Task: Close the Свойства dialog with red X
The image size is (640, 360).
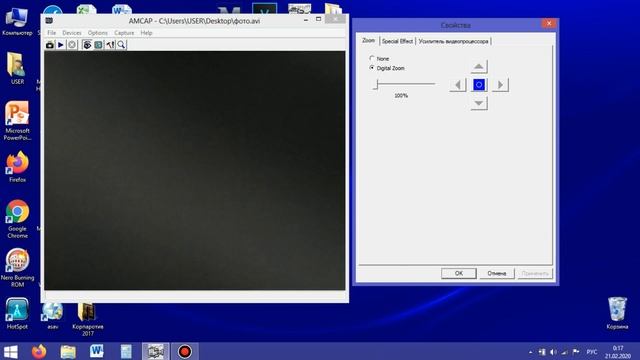Action: 549,24
